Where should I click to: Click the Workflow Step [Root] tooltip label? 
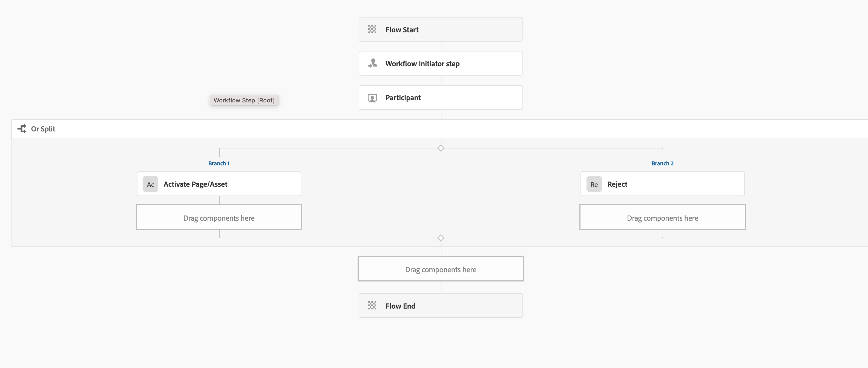pyautogui.click(x=244, y=100)
